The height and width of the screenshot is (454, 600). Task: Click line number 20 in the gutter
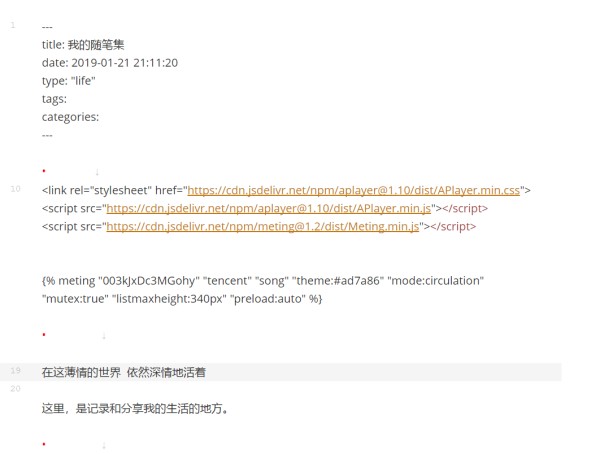[15, 389]
